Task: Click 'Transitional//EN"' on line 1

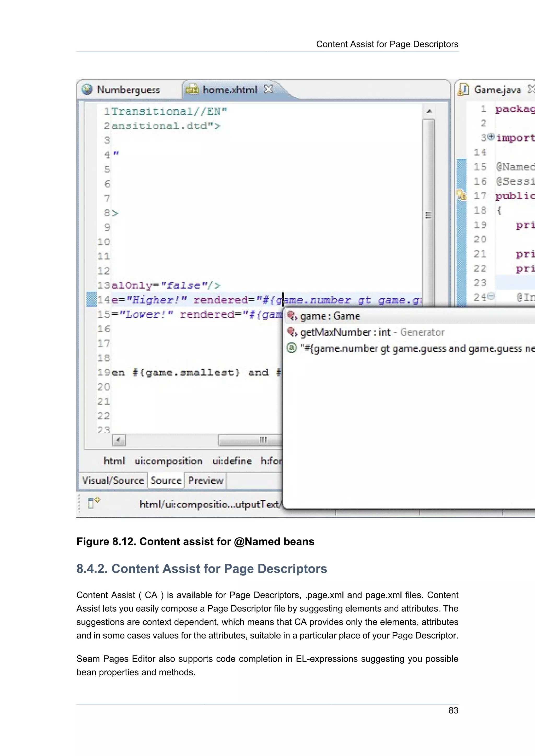Action: [169, 111]
